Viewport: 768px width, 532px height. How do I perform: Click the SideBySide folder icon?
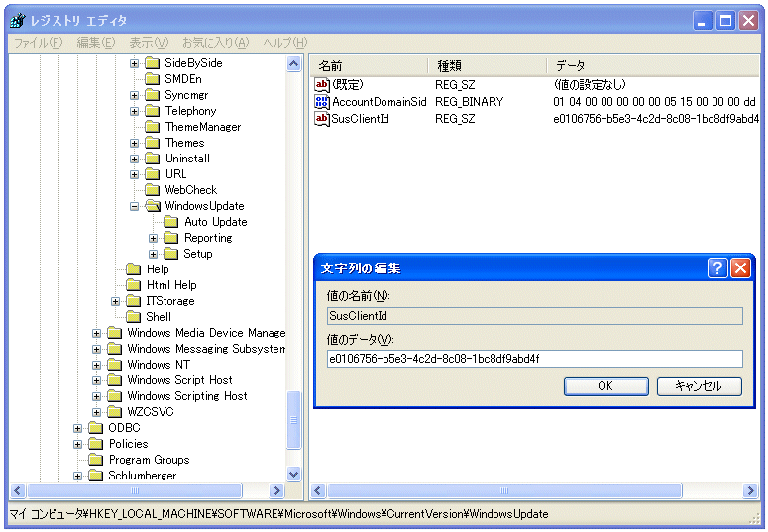[x=153, y=63]
